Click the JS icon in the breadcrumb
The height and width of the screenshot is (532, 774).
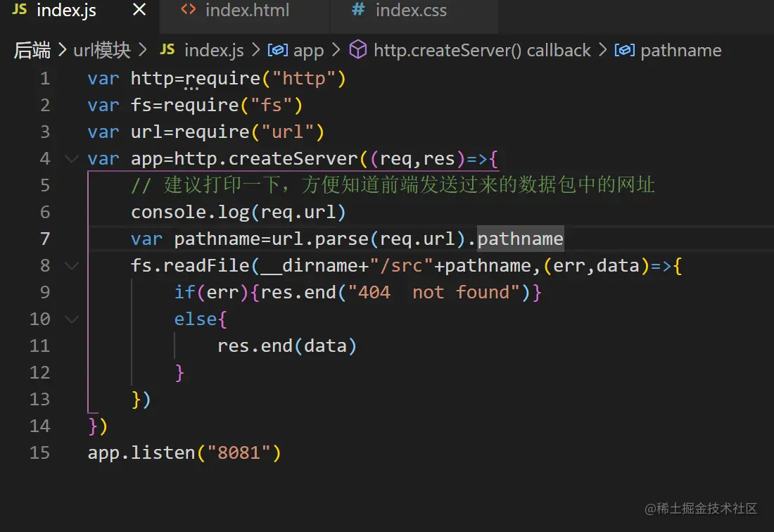tap(168, 49)
